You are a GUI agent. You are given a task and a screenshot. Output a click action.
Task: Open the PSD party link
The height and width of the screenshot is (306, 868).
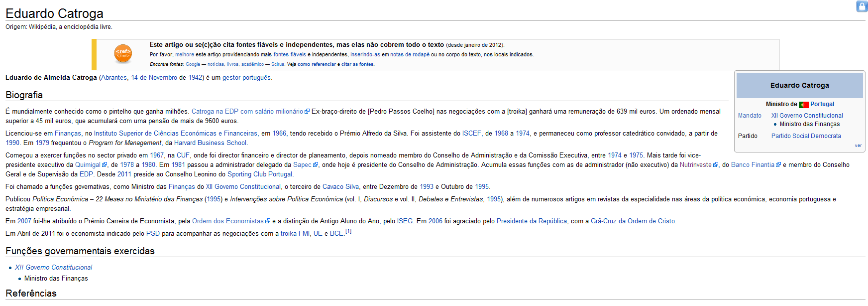click(153, 234)
